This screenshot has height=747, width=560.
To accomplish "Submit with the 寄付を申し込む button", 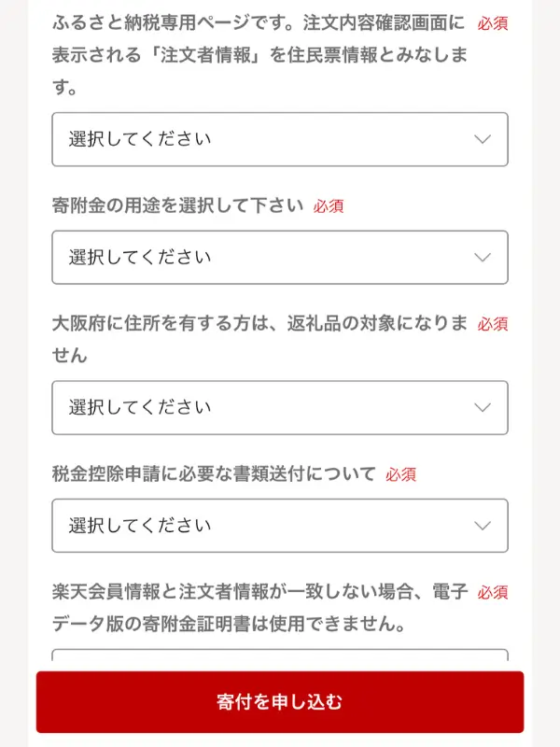I will click(x=280, y=702).
